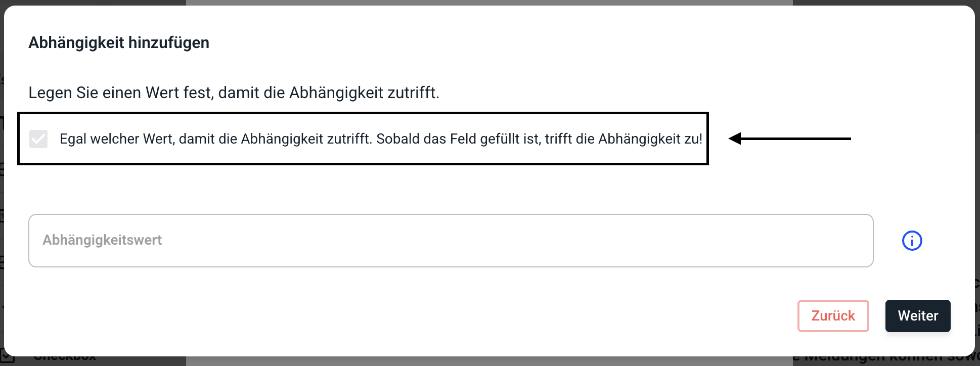The width and height of the screenshot is (980, 366).
Task: Click the Abhängigkeitswert placeholder text
Action: (102, 240)
